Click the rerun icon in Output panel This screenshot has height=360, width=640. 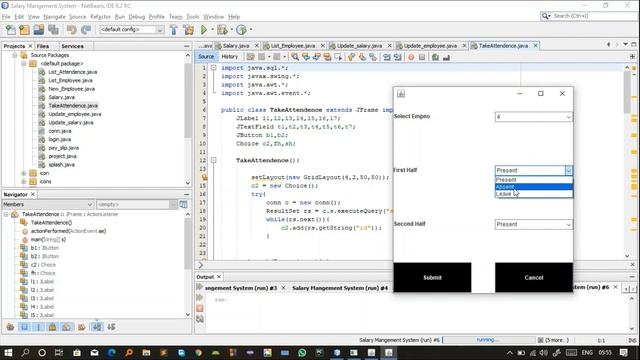200,287
